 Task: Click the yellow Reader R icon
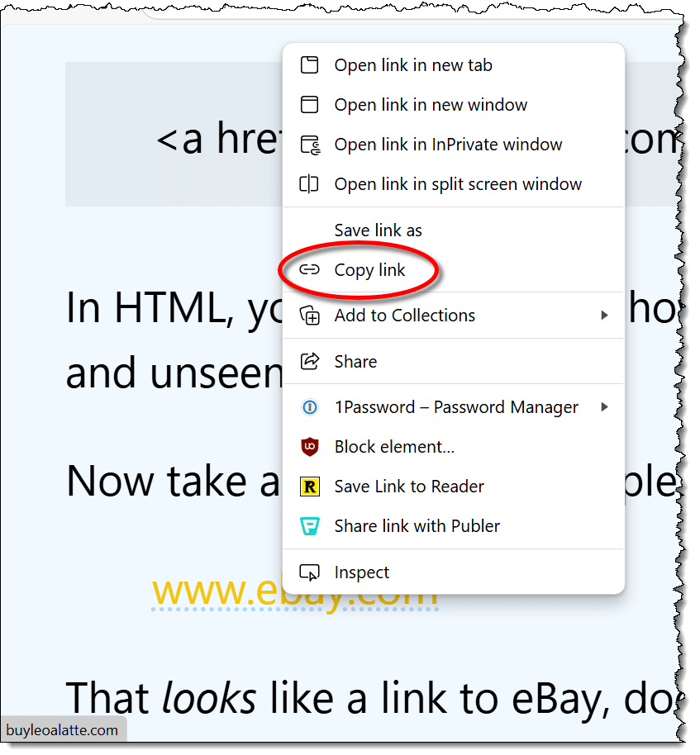pyautogui.click(x=310, y=487)
